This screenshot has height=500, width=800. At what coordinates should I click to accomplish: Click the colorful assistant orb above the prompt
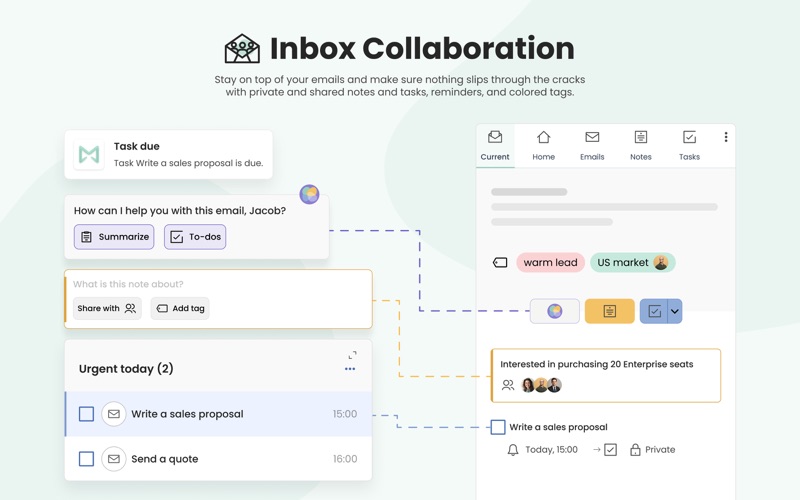[x=309, y=194]
